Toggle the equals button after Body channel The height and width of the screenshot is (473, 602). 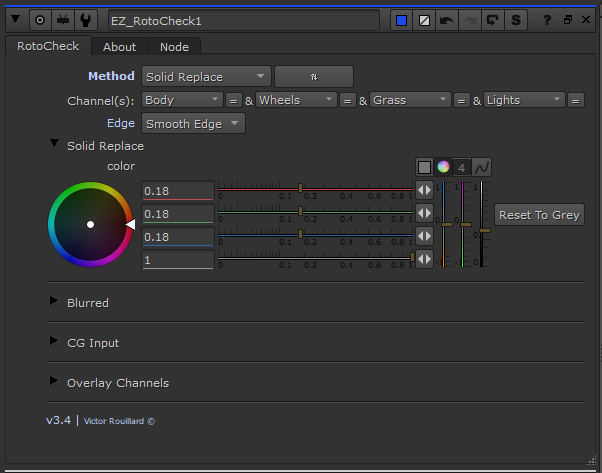(233, 100)
